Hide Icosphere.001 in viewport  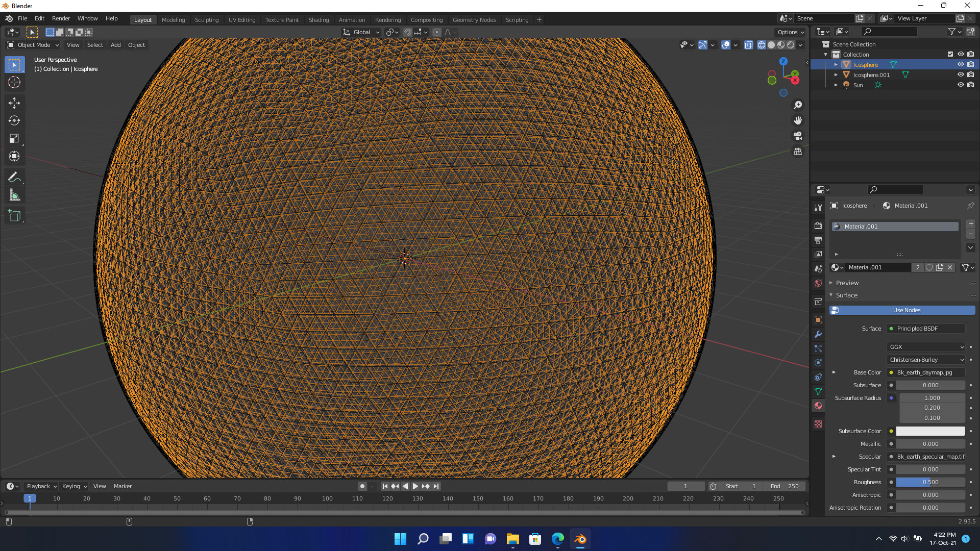(x=961, y=75)
